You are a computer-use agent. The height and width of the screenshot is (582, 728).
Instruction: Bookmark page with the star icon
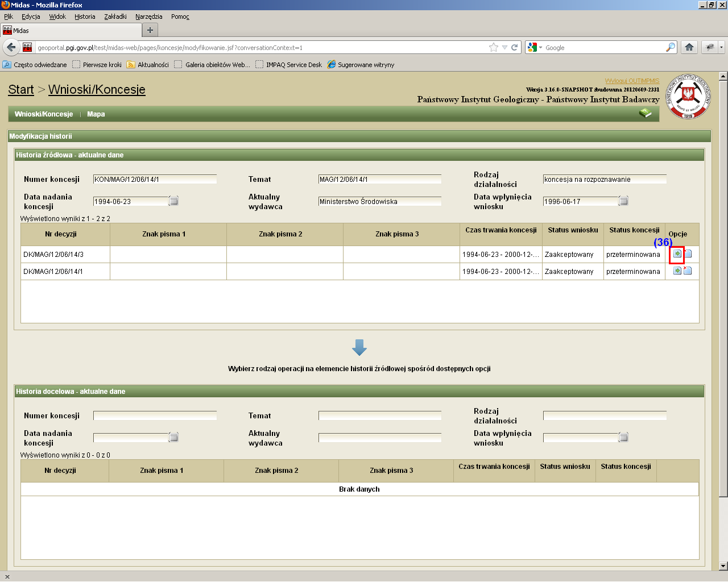coord(494,48)
